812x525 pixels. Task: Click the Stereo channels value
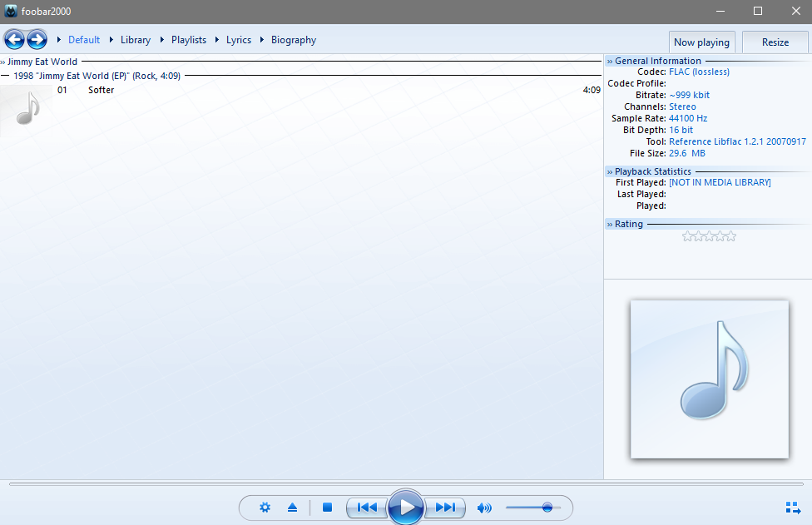tap(682, 106)
